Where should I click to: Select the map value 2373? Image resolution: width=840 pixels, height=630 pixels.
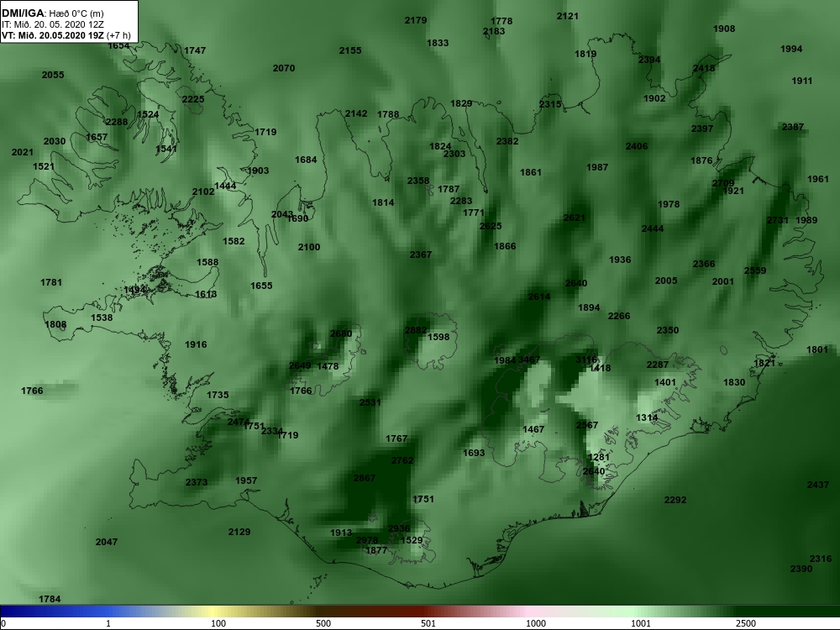click(x=196, y=482)
